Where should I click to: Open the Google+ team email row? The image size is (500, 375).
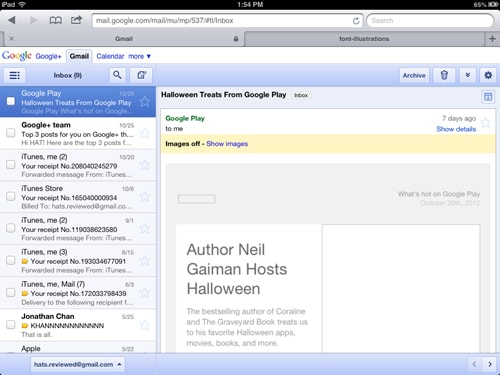(78, 133)
